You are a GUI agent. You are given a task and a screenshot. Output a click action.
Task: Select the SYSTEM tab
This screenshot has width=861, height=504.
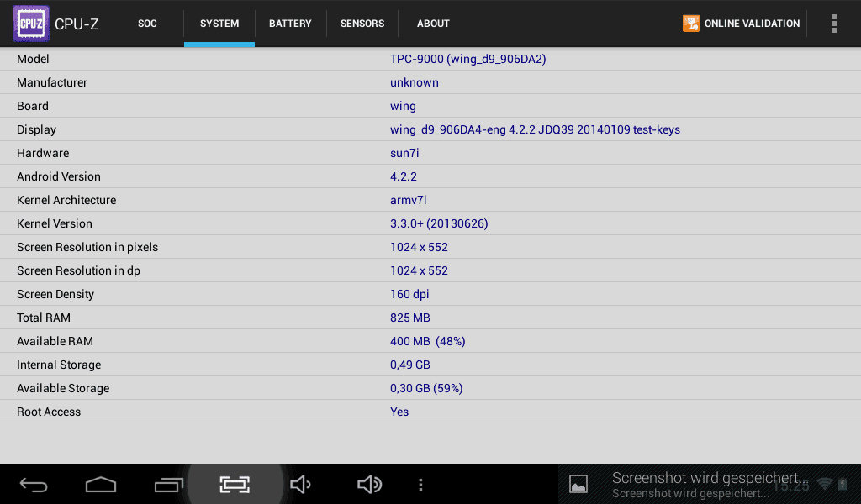click(x=219, y=24)
